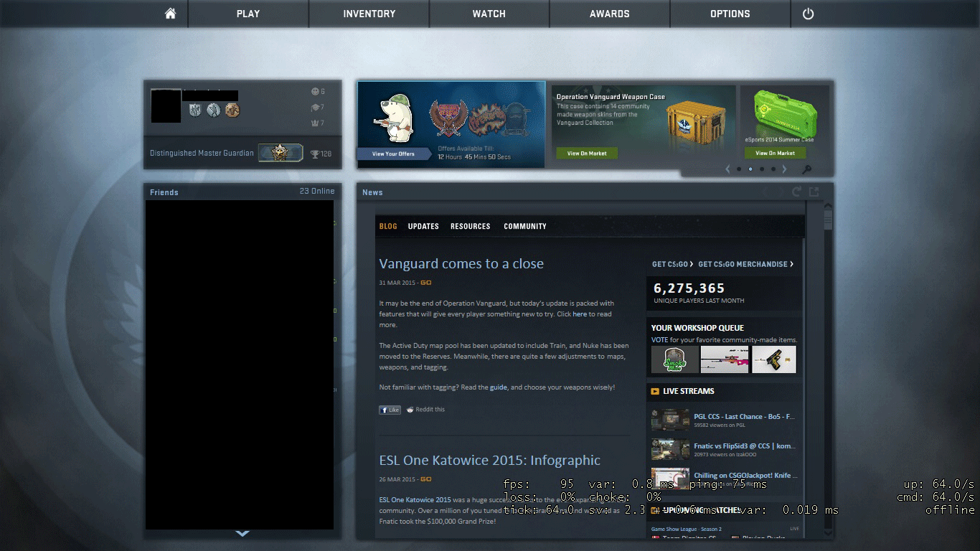
Task: Click View Your Offers button
Action: [x=393, y=154]
